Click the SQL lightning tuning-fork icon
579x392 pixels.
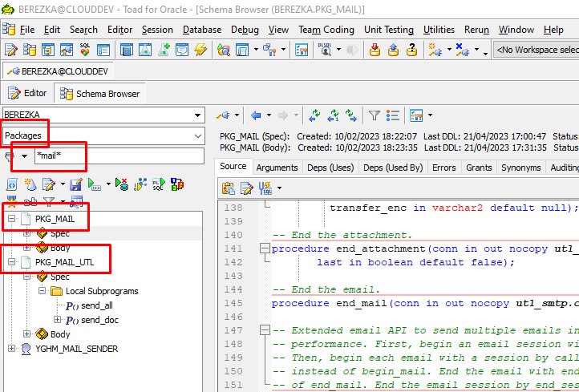tap(265, 188)
